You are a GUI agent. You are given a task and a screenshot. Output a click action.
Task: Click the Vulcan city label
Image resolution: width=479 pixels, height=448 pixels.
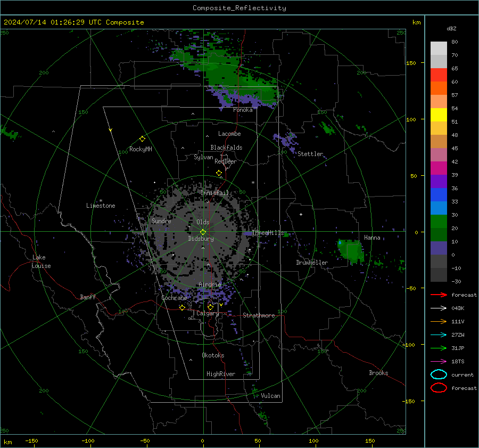(x=270, y=396)
